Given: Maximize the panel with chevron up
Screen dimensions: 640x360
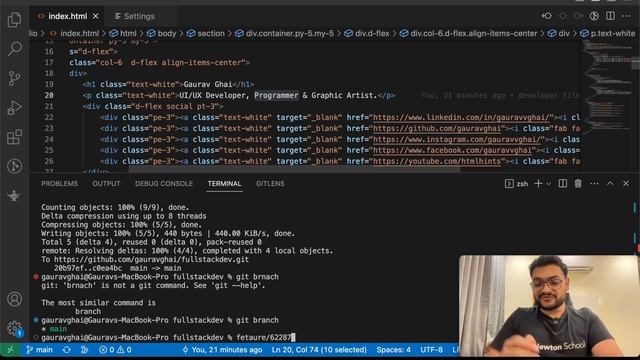Looking at the screenshot, I should (x=610, y=184).
